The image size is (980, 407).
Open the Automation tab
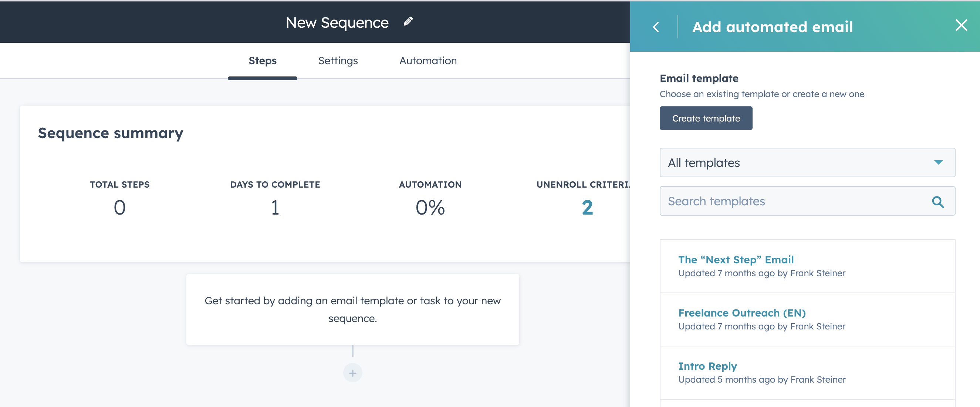coord(428,61)
